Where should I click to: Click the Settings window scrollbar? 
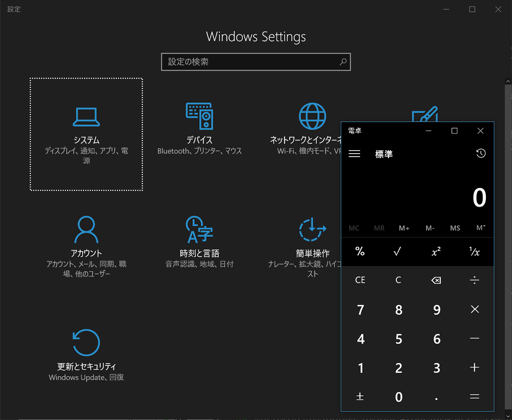coord(508,213)
